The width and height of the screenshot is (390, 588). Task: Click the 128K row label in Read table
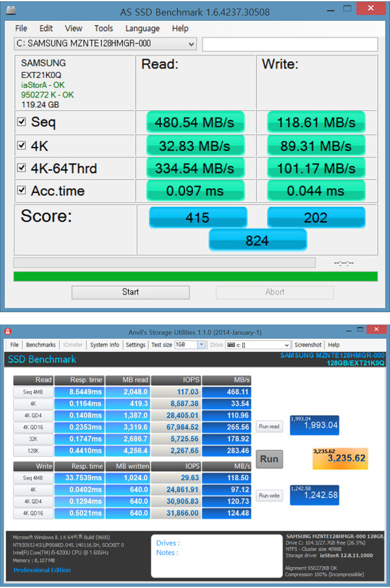click(33, 451)
